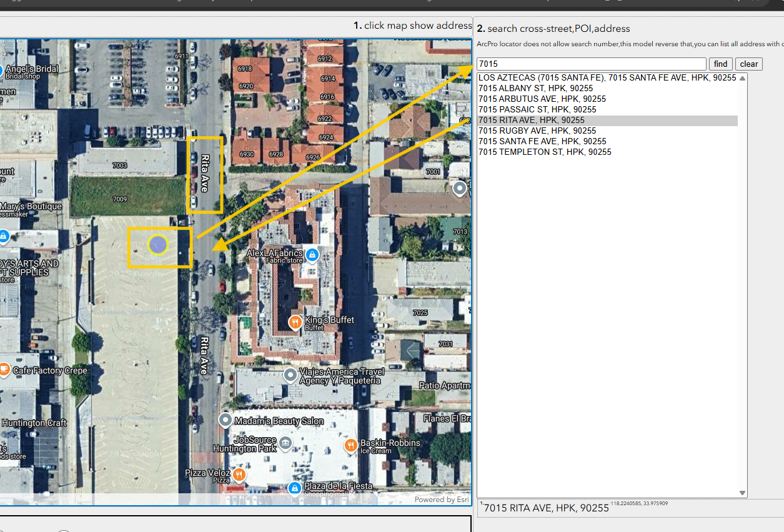Click the Plaza de la Fiesta shopping icon

(294, 487)
